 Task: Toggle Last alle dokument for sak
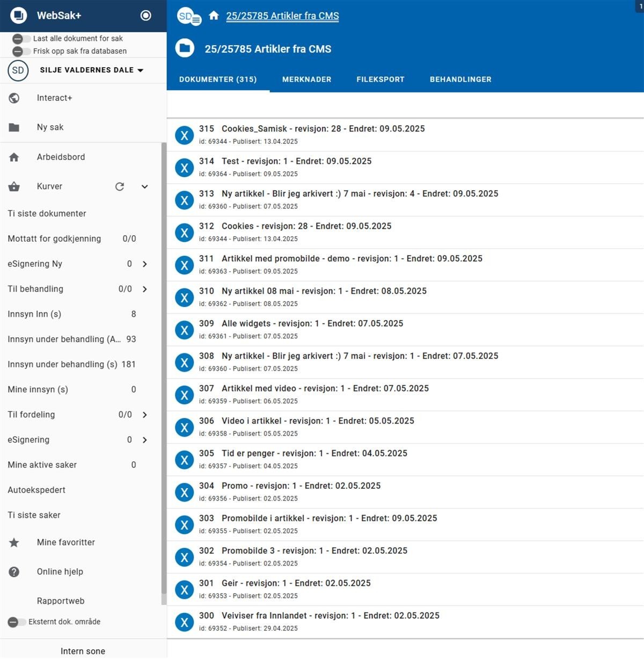click(x=21, y=39)
